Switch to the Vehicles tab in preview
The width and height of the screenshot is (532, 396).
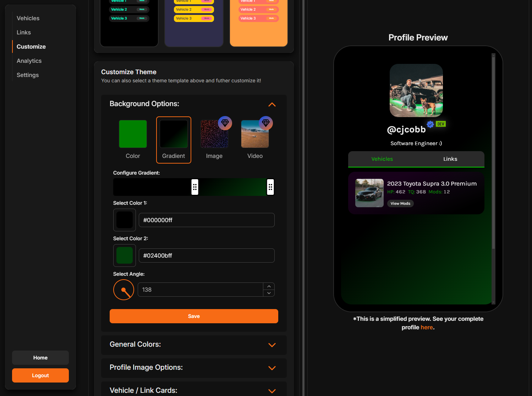(382, 159)
